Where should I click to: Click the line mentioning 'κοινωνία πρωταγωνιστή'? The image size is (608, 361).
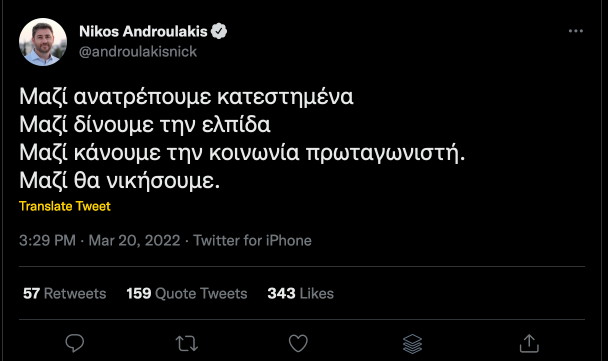tap(242, 153)
